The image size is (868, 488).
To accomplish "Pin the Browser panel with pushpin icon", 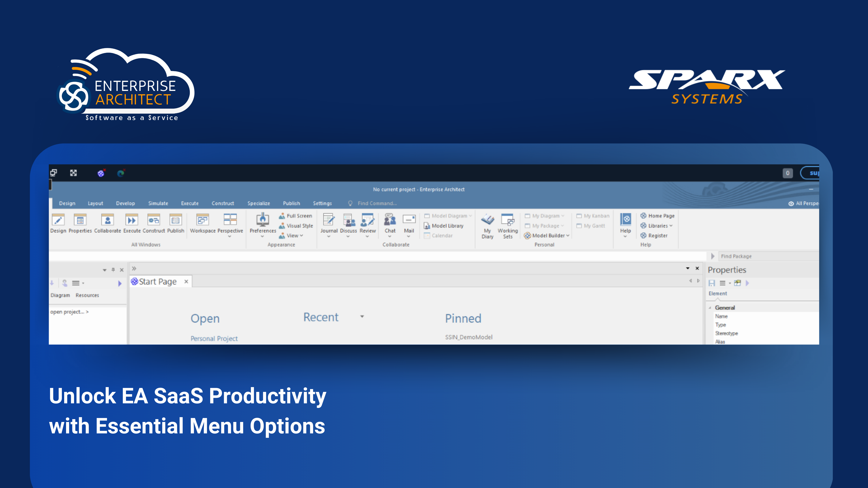I will point(113,270).
